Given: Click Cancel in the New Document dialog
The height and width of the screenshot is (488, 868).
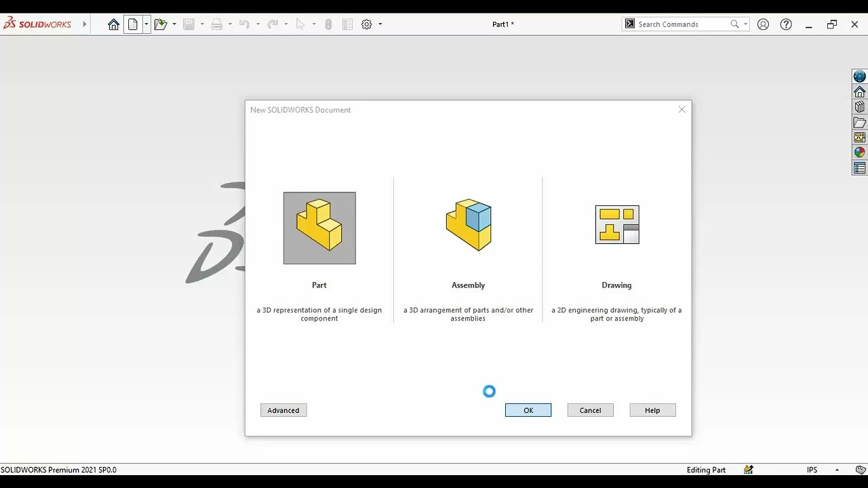Looking at the screenshot, I should click(x=590, y=410).
